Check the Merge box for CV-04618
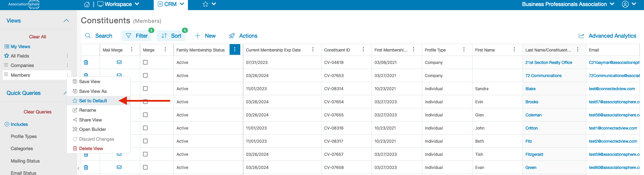Screen dimensions: 644x175 pyautogui.click(x=145, y=62)
